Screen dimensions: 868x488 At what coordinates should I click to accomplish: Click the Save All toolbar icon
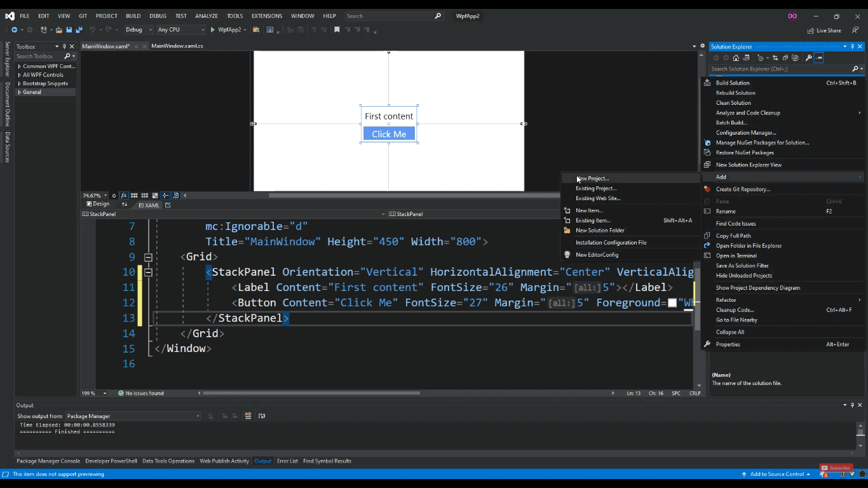coord(79,30)
